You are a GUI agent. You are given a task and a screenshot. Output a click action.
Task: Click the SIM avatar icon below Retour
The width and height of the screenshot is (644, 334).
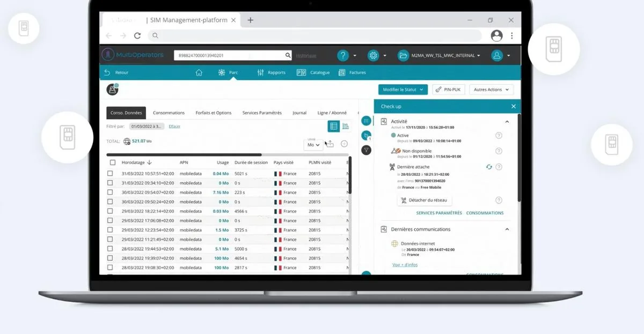112,90
